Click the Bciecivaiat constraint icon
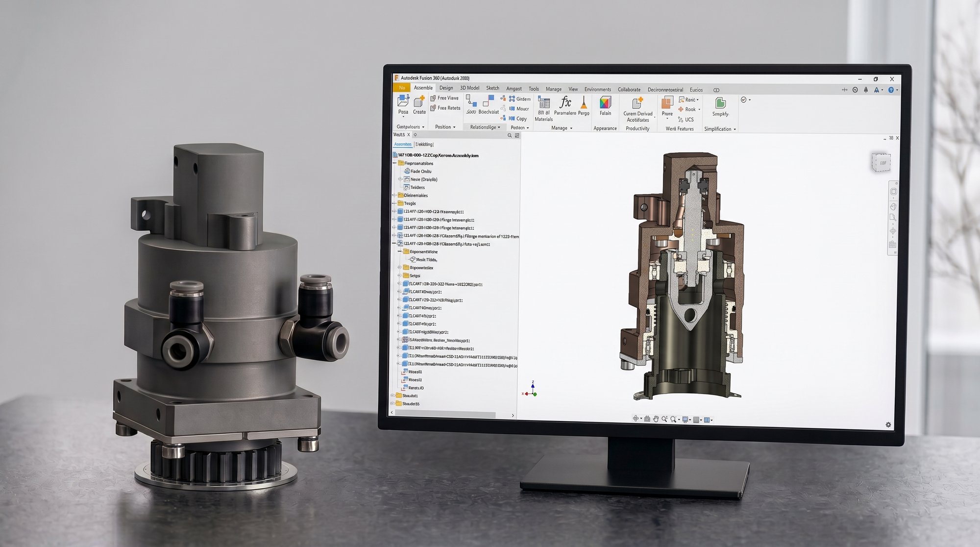Viewport: 980px width, 547px height. [x=489, y=101]
